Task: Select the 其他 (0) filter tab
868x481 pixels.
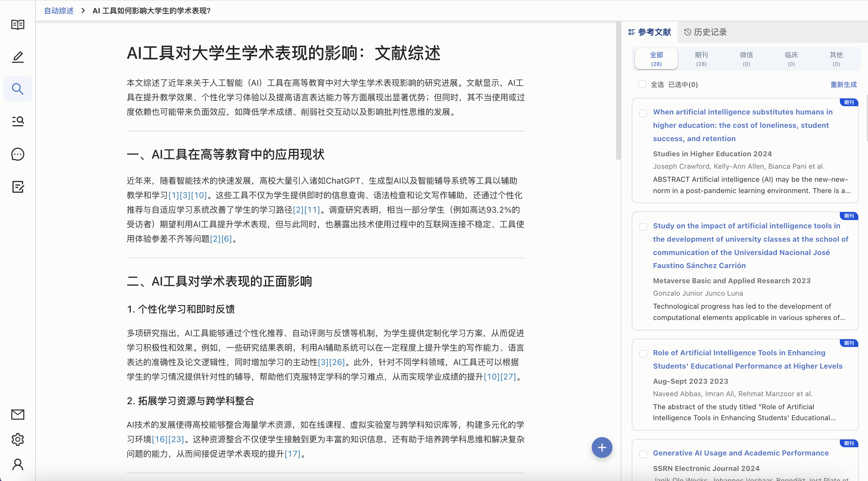Action: [x=836, y=59]
